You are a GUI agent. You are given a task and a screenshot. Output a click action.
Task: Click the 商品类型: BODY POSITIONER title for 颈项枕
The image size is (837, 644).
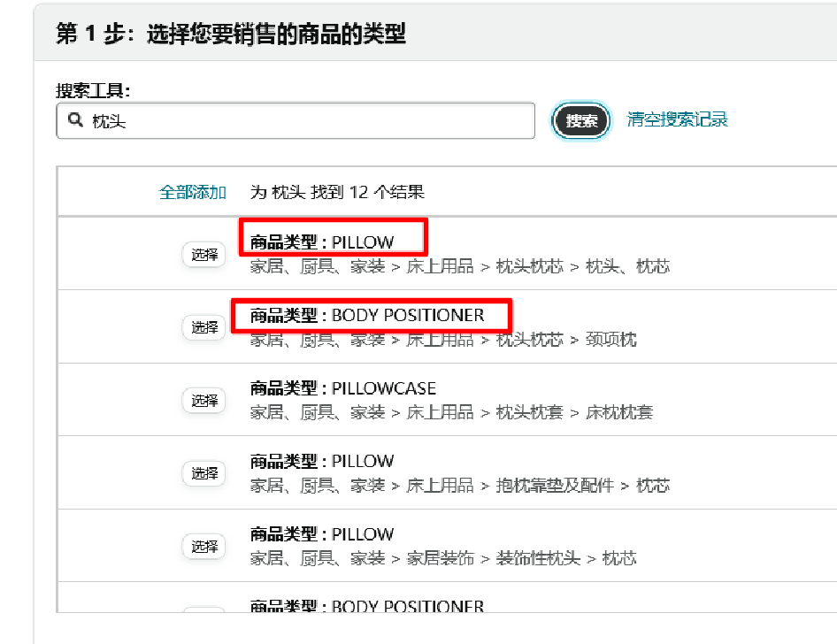pyautogui.click(x=367, y=315)
